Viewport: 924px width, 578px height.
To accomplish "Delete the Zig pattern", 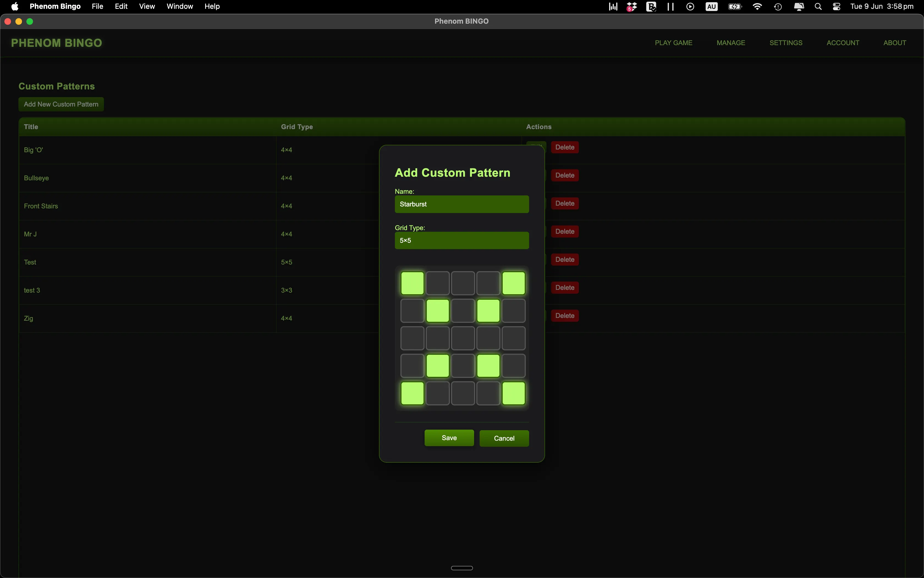I will pos(565,316).
